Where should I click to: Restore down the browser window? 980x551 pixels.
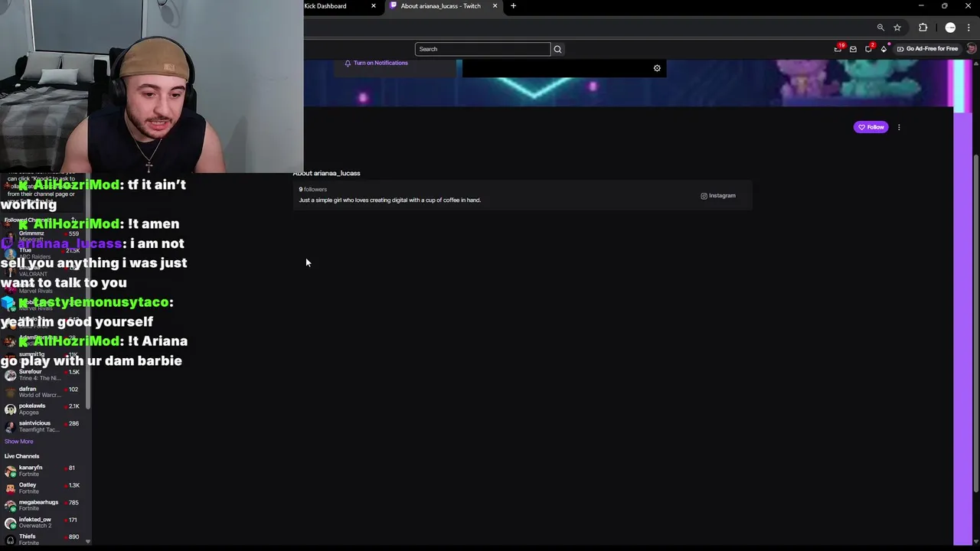944,6
